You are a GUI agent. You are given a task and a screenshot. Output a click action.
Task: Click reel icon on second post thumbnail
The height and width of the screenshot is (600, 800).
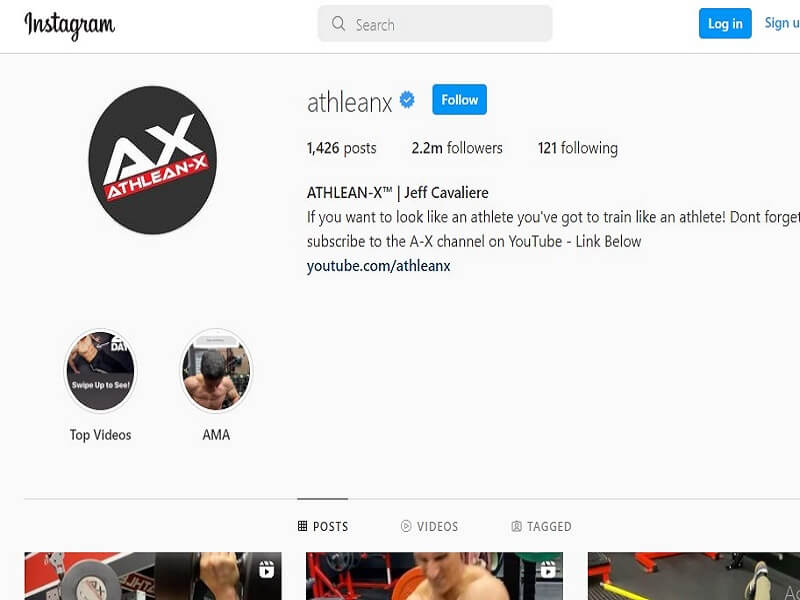pos(548,569)
